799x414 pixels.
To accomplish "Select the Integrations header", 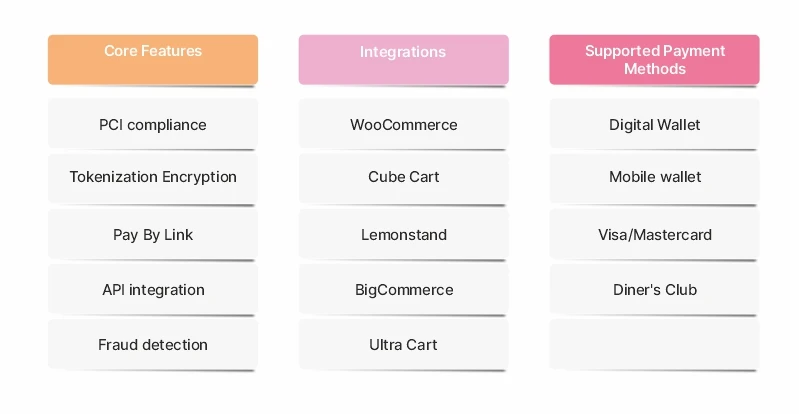I will click(x=403, y=52).
